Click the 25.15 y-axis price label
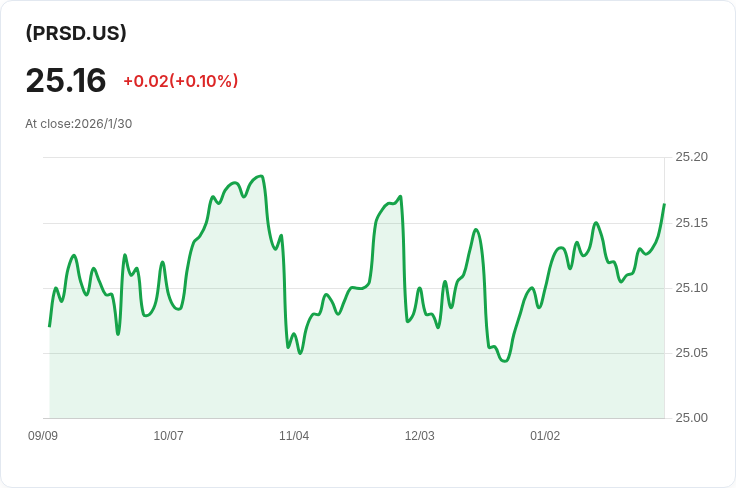This screenshot has width=736, height=488. coord(691,222)
